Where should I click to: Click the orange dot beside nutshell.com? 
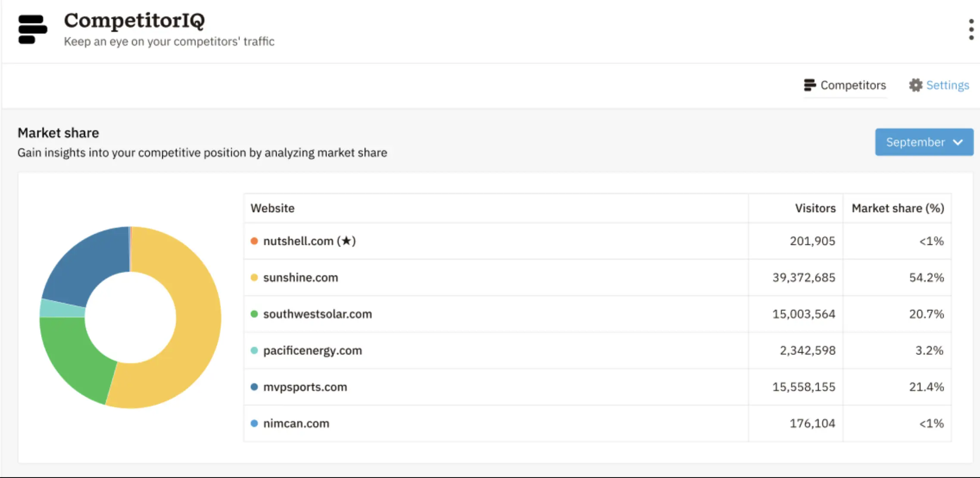coord(254,241)
